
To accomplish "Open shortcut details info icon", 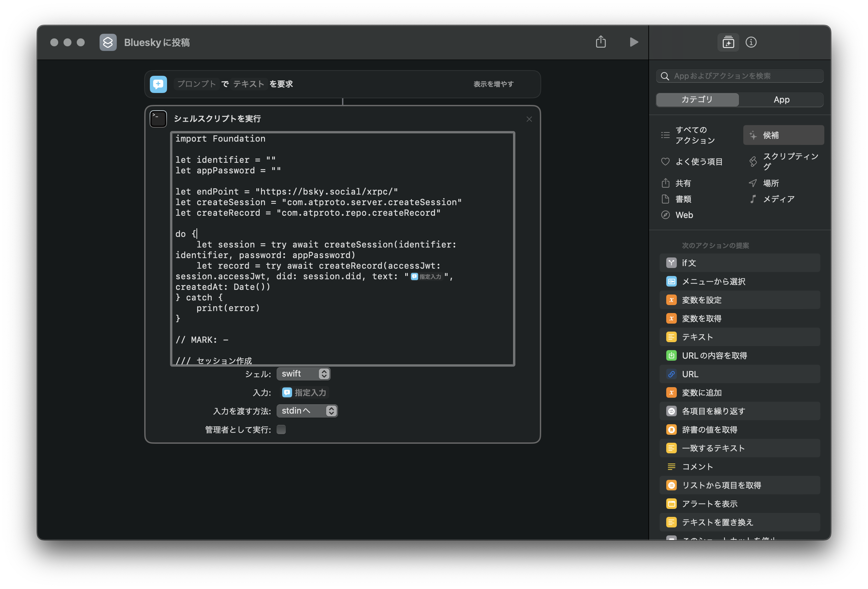I will [x=751, y=42].
